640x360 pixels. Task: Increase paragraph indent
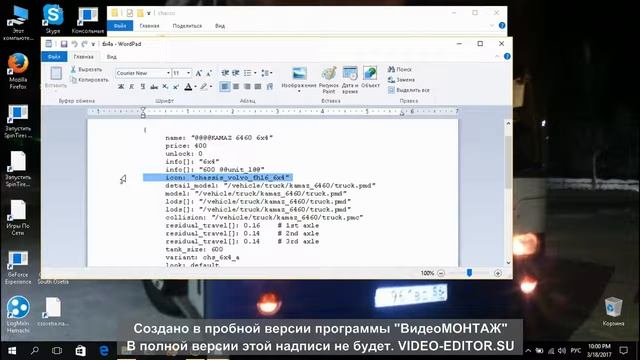click(236, 73)
